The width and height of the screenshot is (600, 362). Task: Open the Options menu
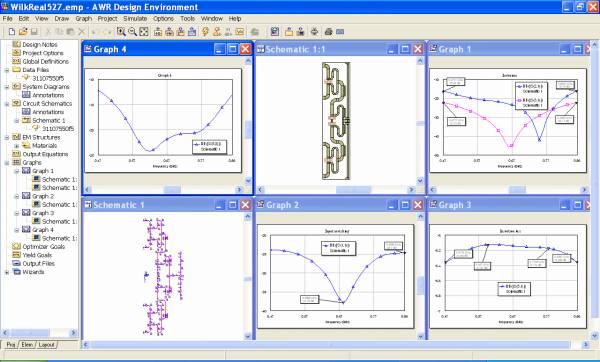(x=163, y=18)
